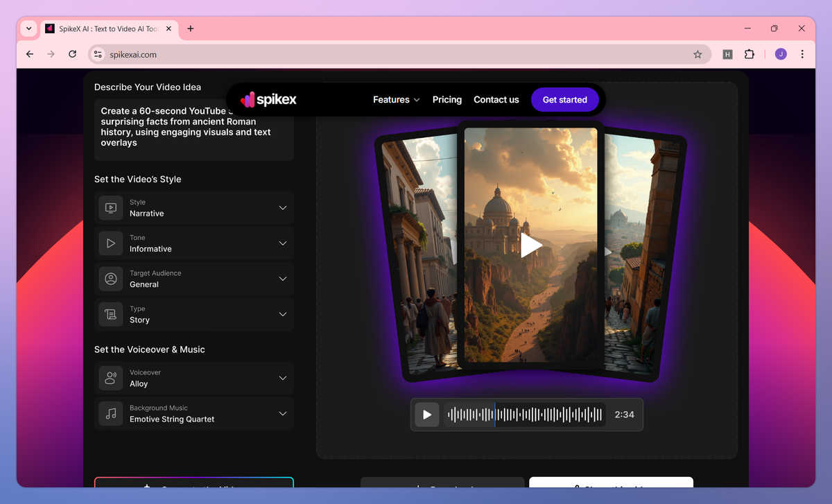
Task: Click the audio waveform scrubber
Action: (x=525, y=415)
